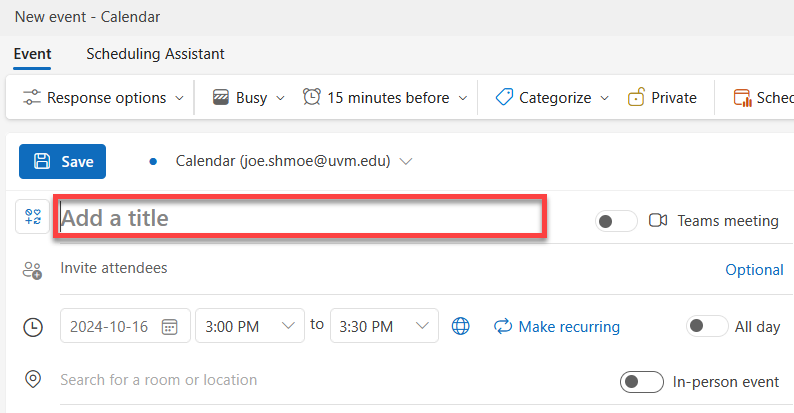Select the Event tab
This screenshot has width=794, height=413.
pyautogui.click(x=32, y=54)
